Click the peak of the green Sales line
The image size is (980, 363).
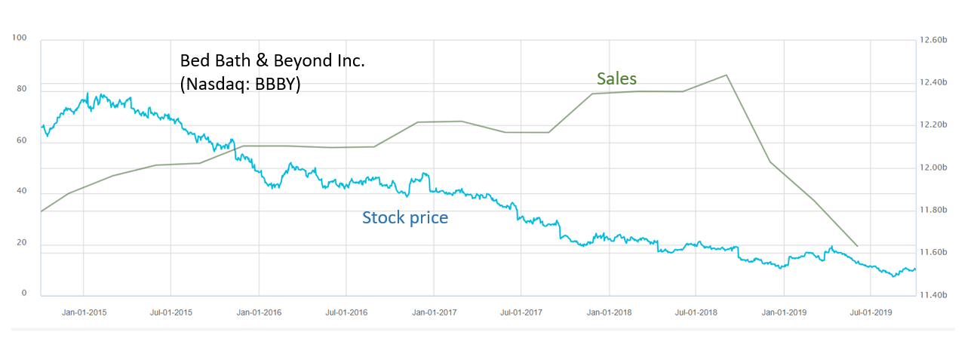pos(726,75)
